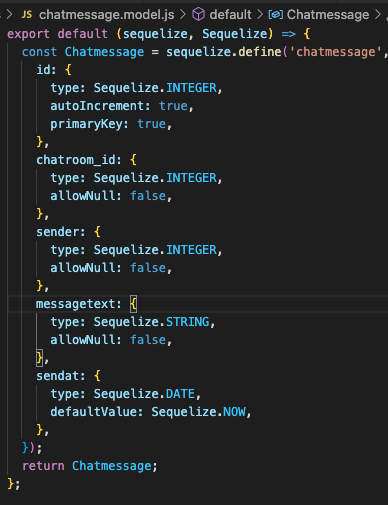
Task: Click the sequelize.define method call
Action: pyautogui.click(x=224, y=52)
